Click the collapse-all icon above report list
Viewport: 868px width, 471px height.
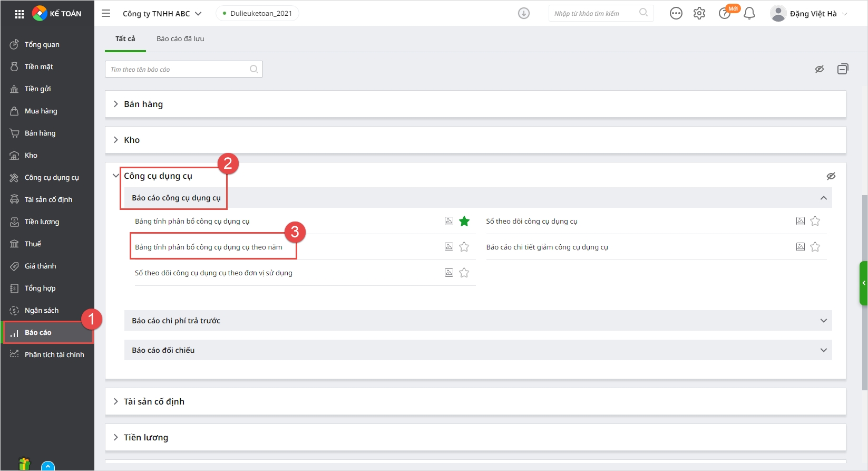(842, 69)
